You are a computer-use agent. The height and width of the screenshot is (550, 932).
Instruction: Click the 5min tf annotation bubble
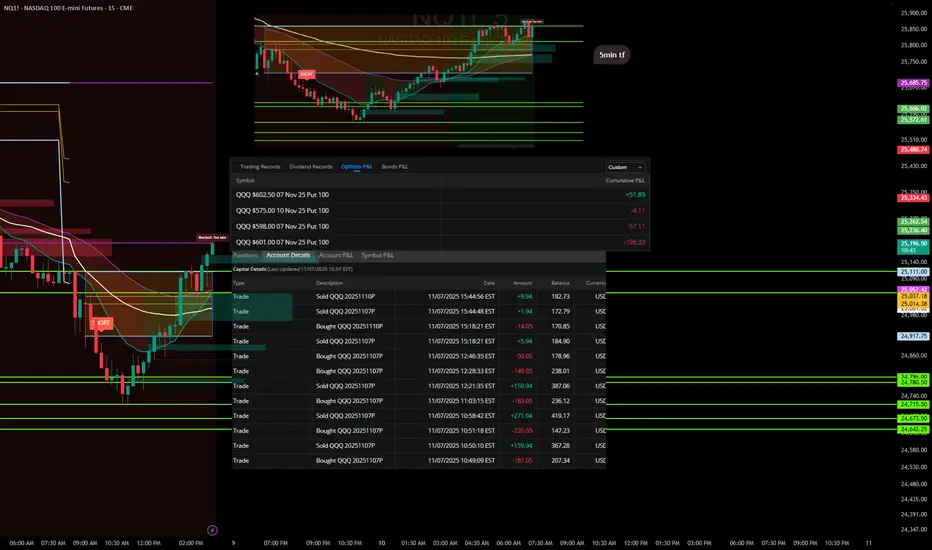coord(613,55)
